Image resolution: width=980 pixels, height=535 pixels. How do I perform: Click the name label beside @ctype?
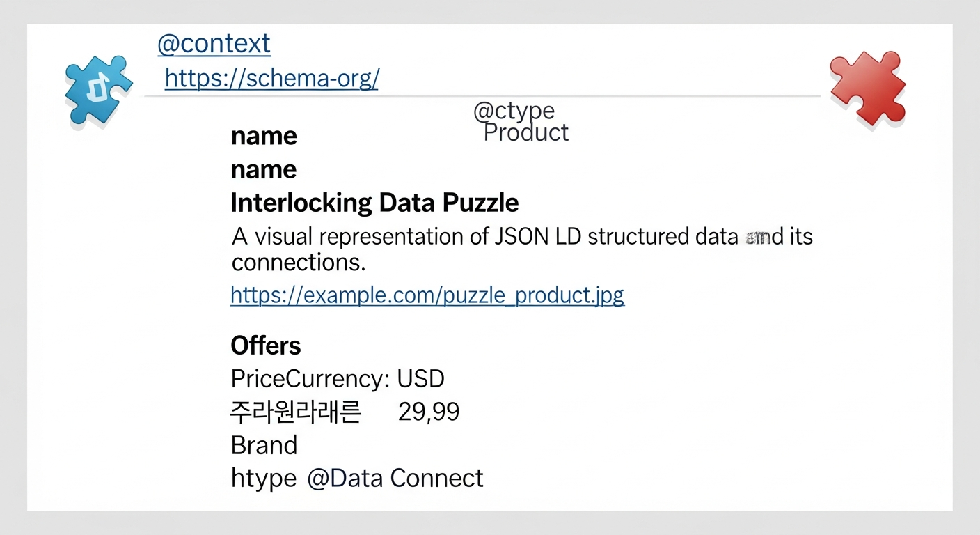(264, 135)
